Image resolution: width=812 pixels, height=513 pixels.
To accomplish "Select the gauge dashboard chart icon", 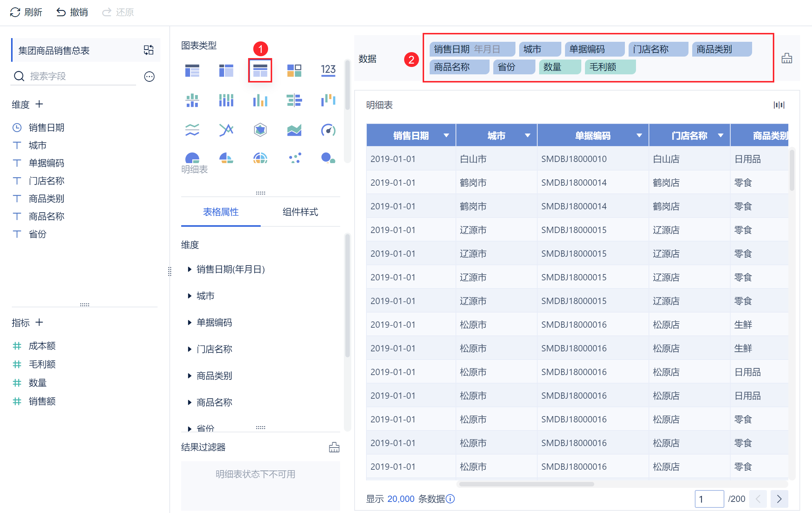I will tap(328, 130).
